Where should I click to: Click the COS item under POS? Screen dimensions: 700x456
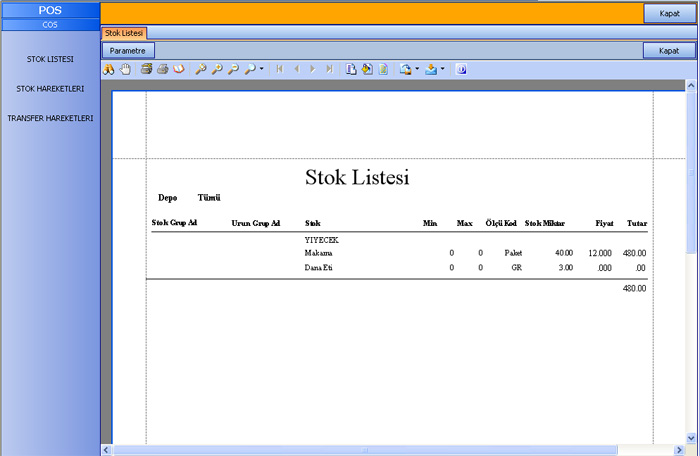pos(50,25)
